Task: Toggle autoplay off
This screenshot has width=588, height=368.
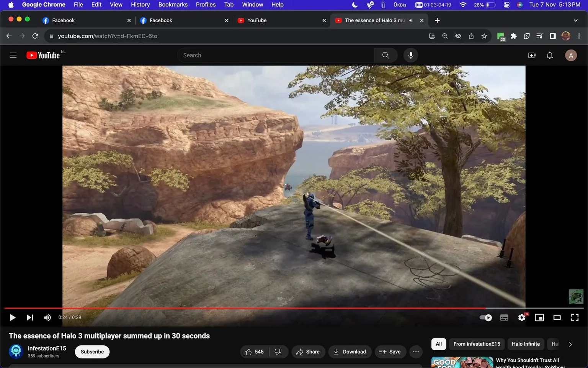Action: (485, 317)
